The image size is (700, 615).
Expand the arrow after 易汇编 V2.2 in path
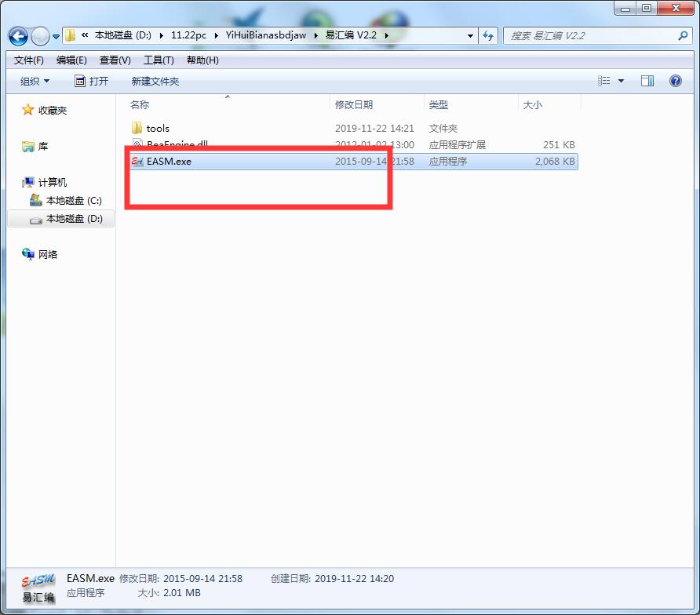387,35
